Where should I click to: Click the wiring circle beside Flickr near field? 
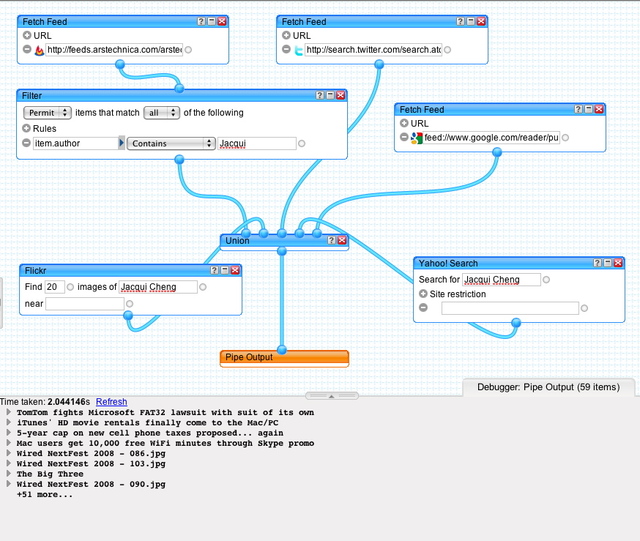click(129, 304)
